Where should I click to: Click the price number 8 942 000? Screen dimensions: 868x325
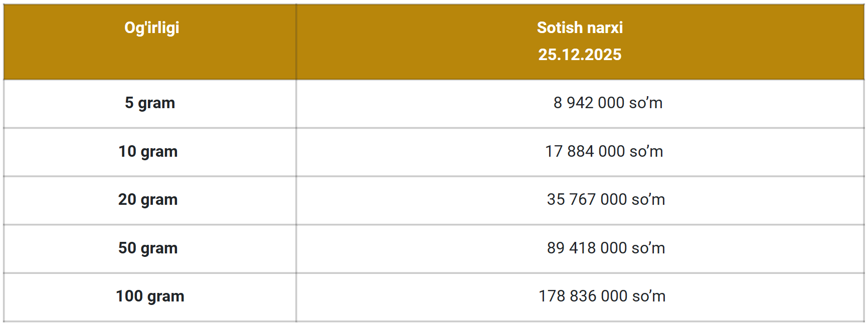[589, 103]
